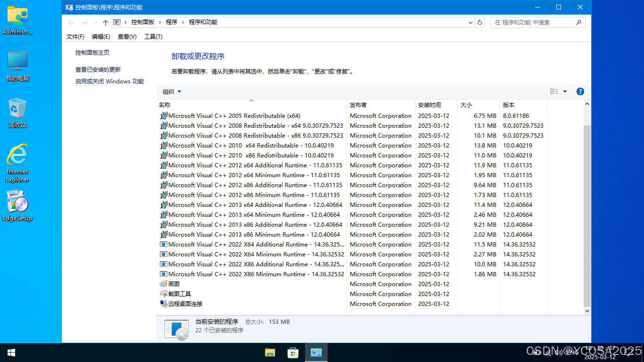Go up one folder level arrow
The image size is (644, 362).
click(x=105, y=22)
